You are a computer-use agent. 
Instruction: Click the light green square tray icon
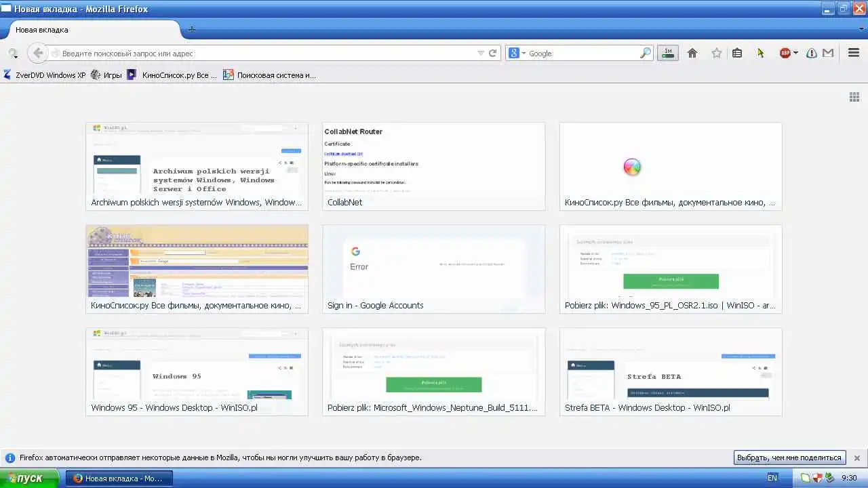805,478
